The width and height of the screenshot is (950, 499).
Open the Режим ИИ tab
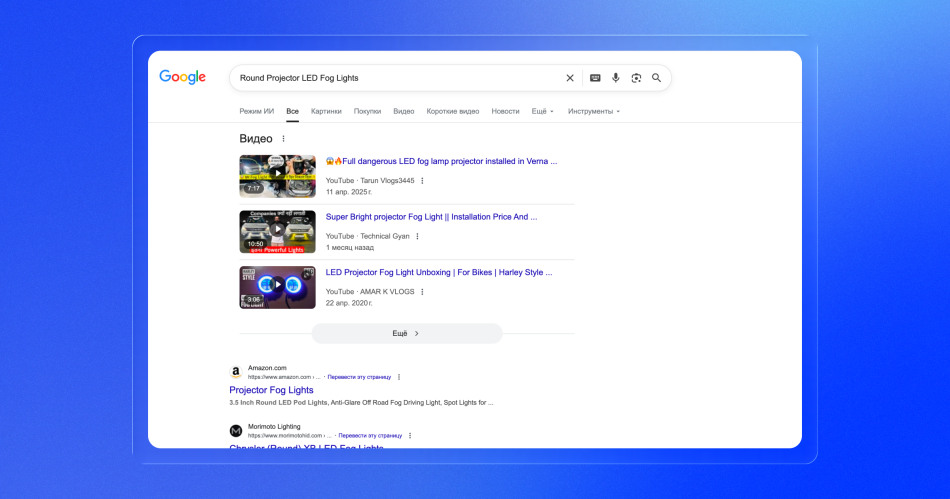pos(256,111)
